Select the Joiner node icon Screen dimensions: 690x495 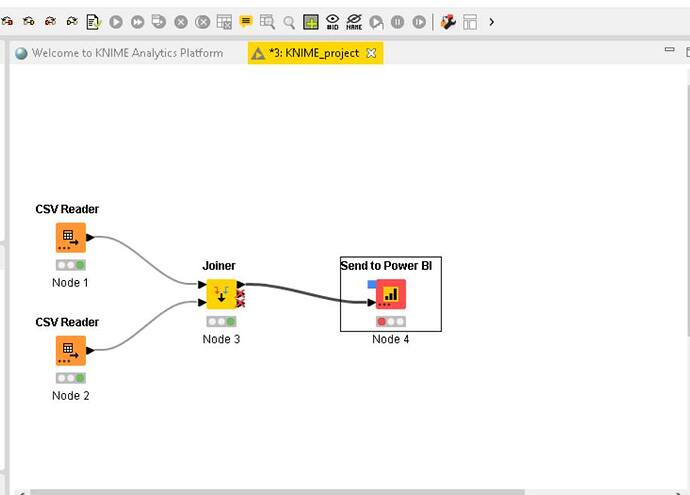point(221,294)
